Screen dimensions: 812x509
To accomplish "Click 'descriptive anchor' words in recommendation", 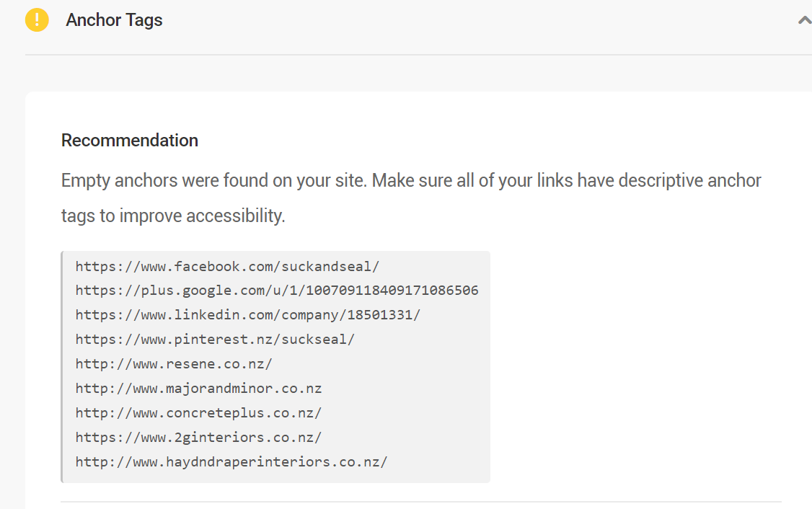I will point(690,181).
